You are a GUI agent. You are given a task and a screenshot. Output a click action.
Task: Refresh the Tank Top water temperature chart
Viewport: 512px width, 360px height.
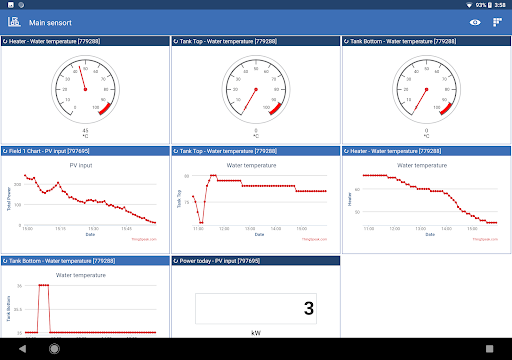(176, 151)
